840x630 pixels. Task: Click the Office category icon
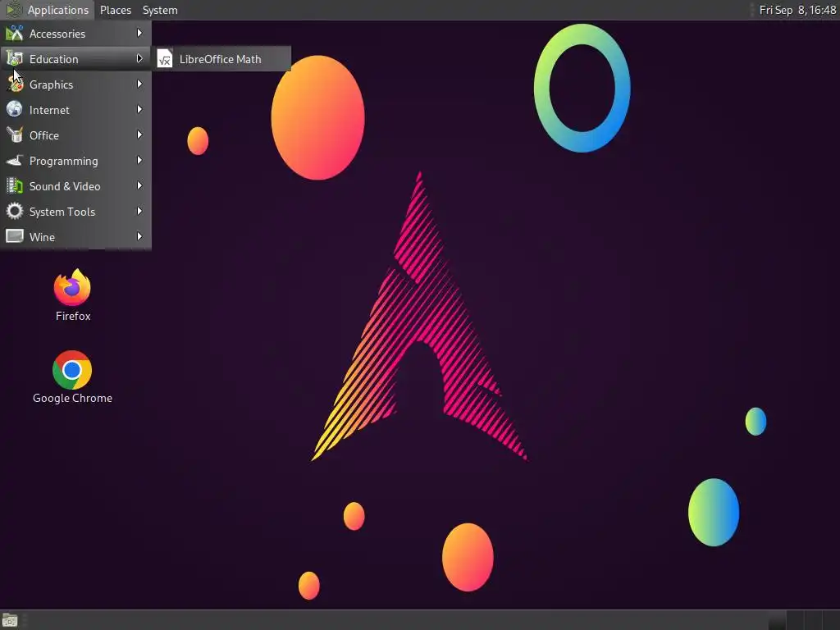15,135
